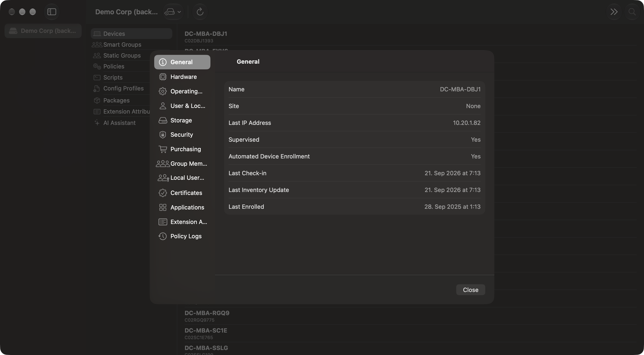
Task: Click the Extension A... list icon
Action: [x=163, y=222]
